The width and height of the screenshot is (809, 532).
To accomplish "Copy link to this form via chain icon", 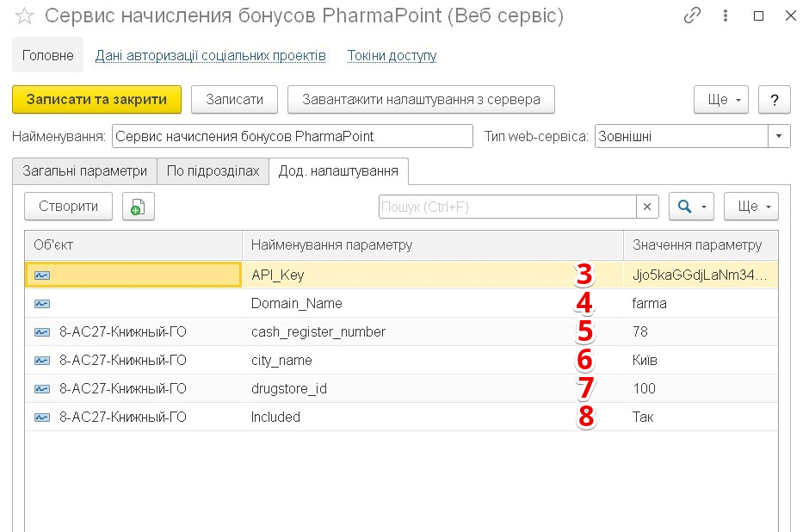I will [x=692, y=16].
